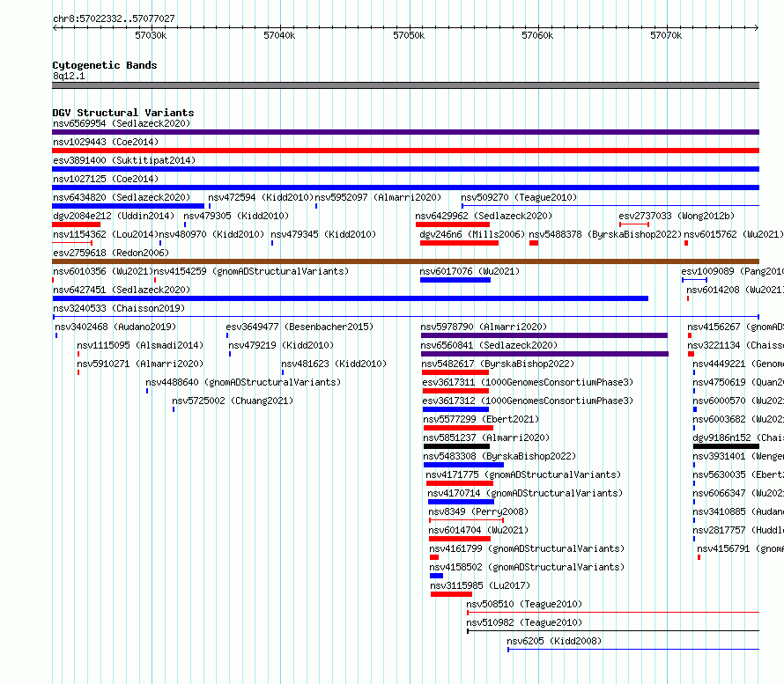Open nsv5488378 (ByrskaBishop2022) label
784x684 pixels.
point(605,234)
